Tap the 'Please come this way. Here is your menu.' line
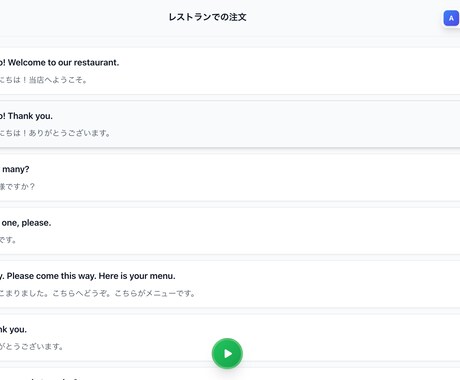The width and height of the screenshot is (460, 380). 230,284
